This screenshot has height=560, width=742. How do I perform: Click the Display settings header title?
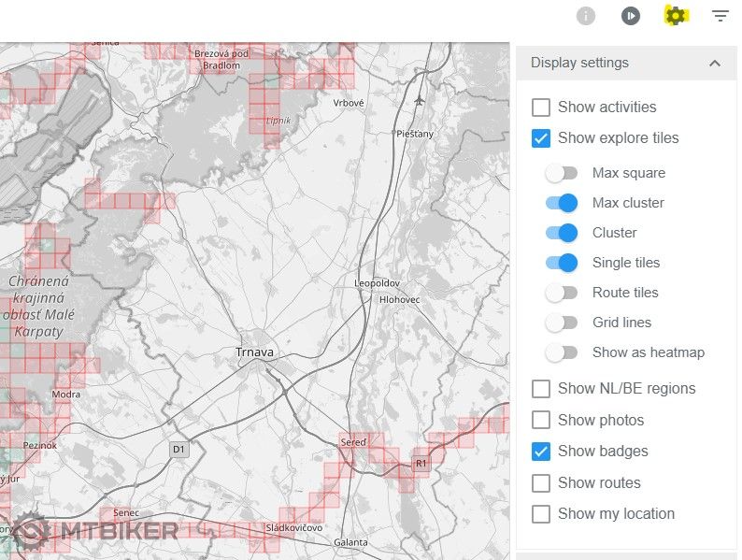579,64
